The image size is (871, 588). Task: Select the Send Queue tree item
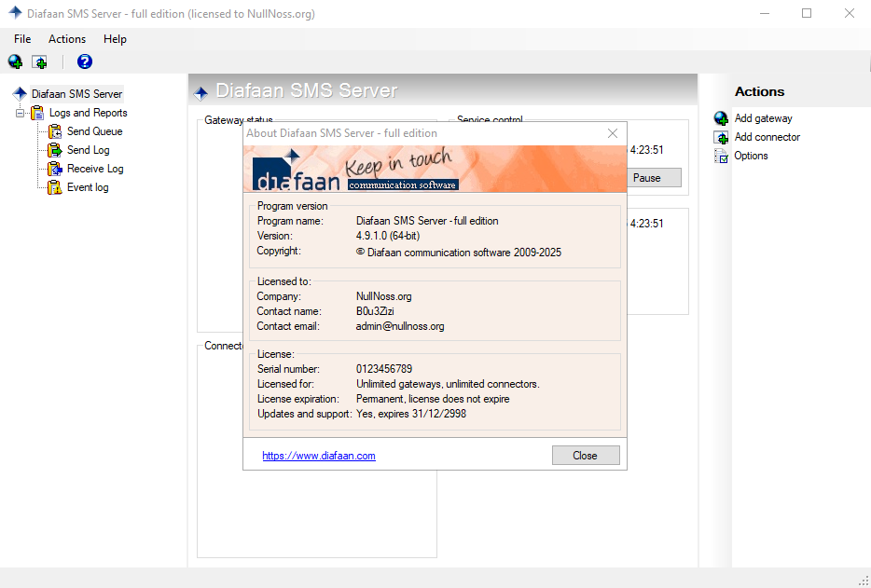click(95, 131)
